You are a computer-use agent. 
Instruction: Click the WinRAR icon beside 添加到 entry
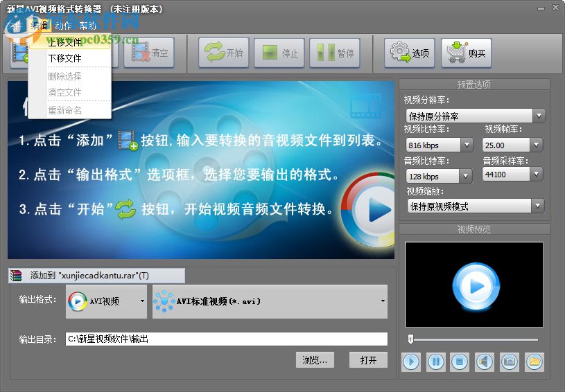[x=16, y=276]
